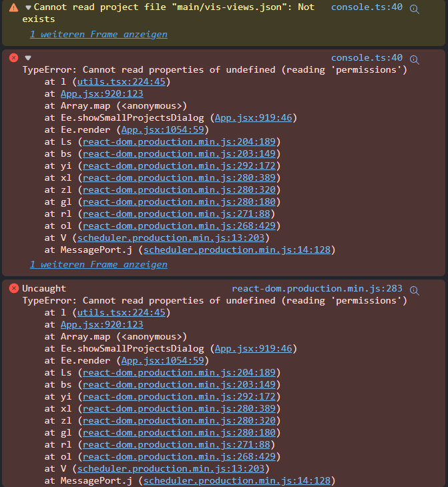Jump to scheduler.production.min.js:13:203 in Uncaught error trace
The image size is (448, 487).
point(172,469)
